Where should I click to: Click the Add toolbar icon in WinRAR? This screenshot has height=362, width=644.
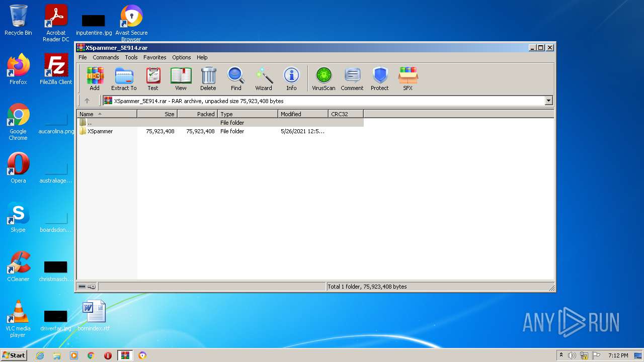(95, 79)
